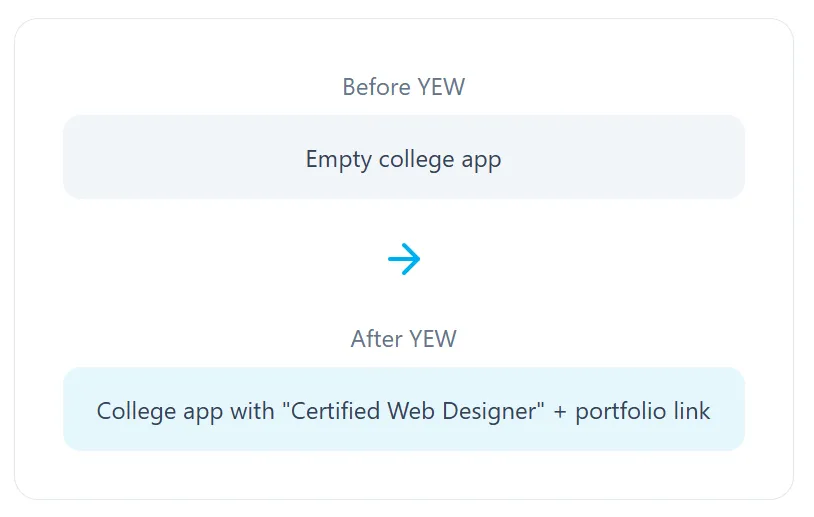The image size is (814, 517).
Task: Click the words "portfolio link"
Action: [x=642, y=412]
